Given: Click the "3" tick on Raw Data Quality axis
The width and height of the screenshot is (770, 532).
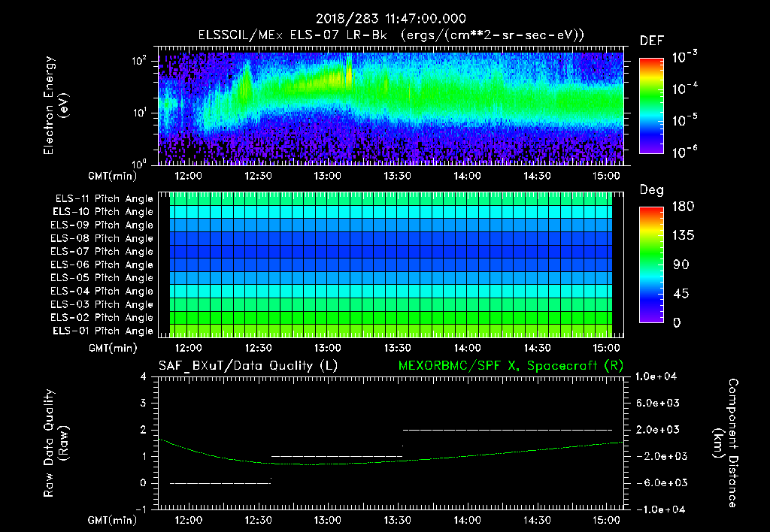Looking at the screenshot, I should point(144,404).
